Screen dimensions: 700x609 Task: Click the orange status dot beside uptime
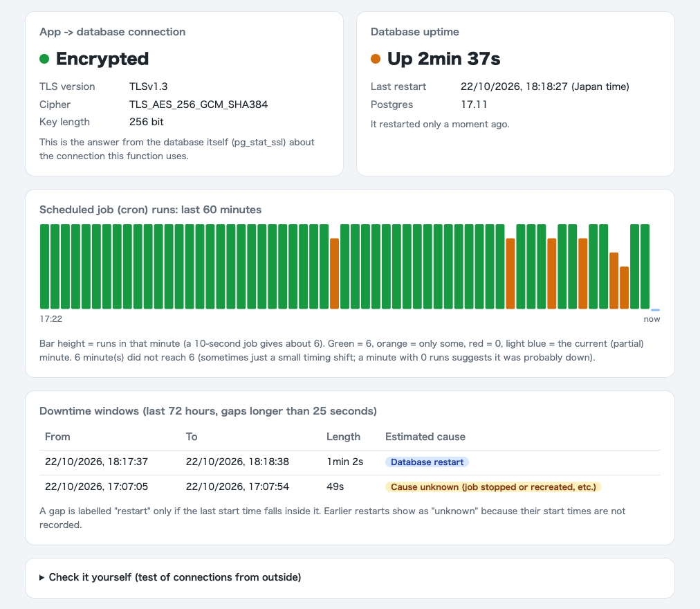click(376, 59)
